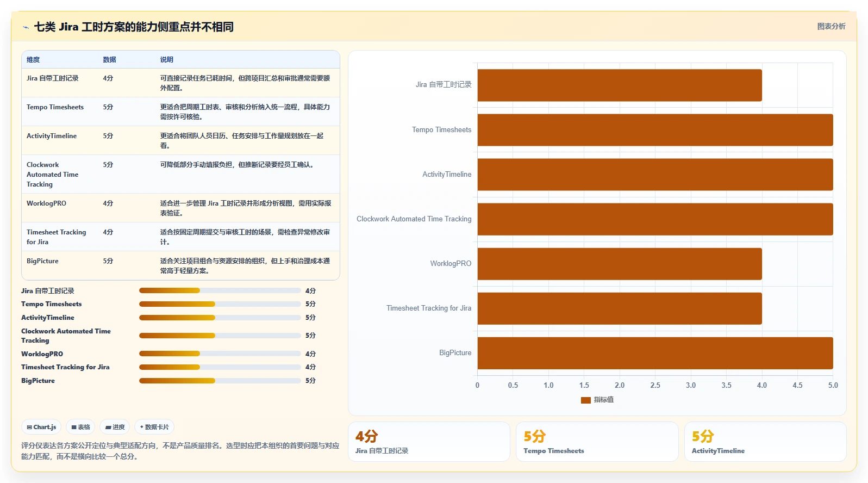Click the BigPicture chart bar
Viewport: 868px width, 483px height.
click(x=655, y=353)
